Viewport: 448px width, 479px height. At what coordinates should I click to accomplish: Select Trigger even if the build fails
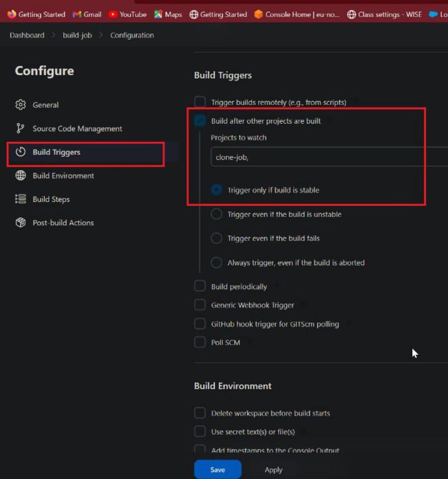point(217,238)
